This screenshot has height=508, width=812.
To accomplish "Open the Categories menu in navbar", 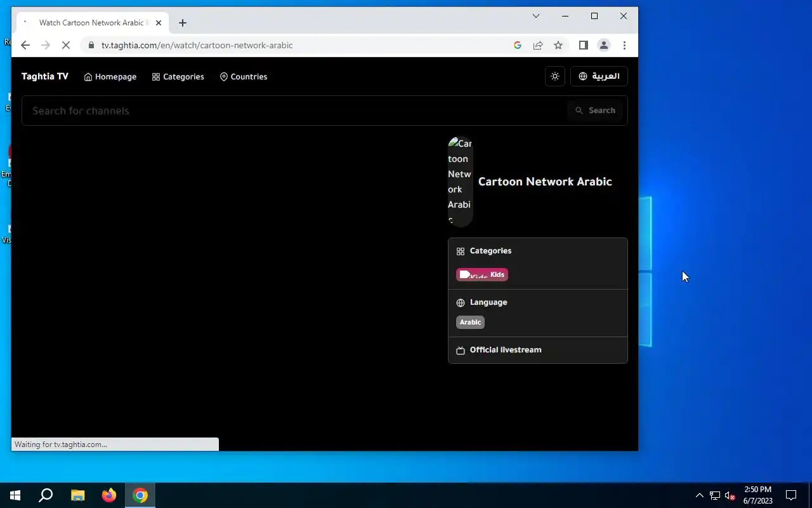I will pyautogui.click(x=178, y=77).
